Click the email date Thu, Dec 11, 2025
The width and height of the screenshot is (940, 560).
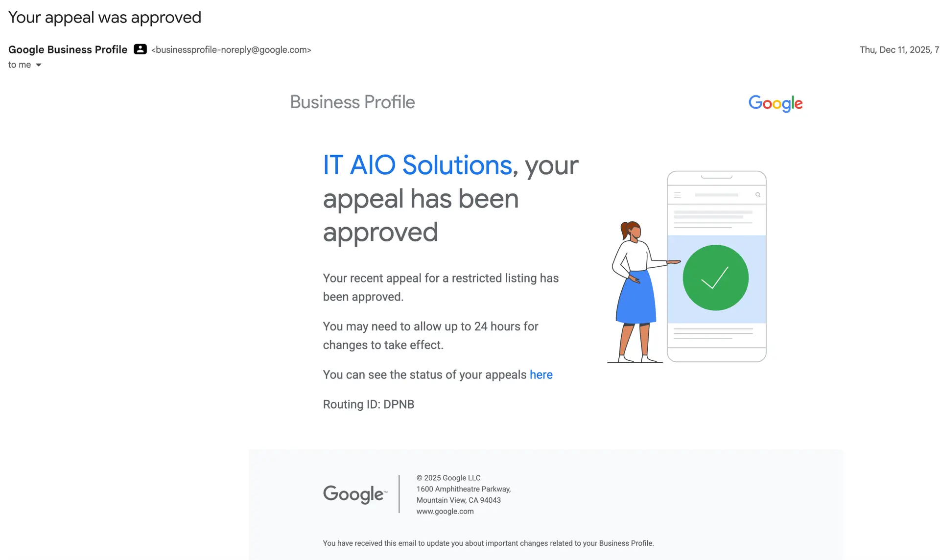pyautogui.click(x=899, y=49)
